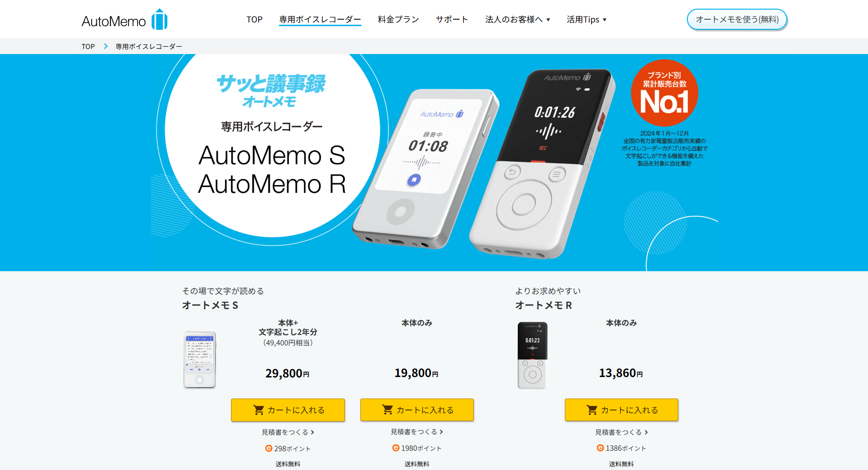Screen dimensions: 868x470
Task: Click the cart icon under the 13,860円 price
Action: tap(592, 410)
